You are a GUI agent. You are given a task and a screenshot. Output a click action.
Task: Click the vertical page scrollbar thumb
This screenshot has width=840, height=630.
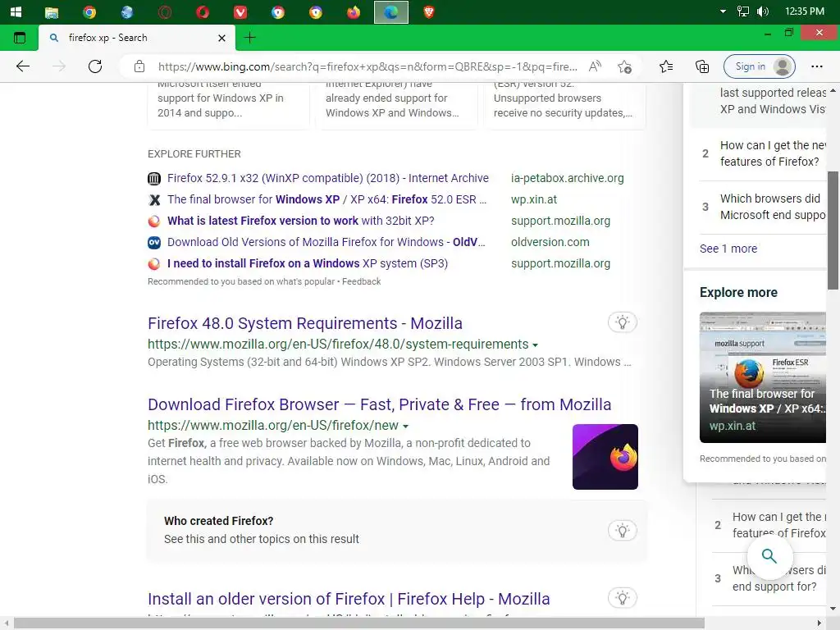(x=833, y=231)
